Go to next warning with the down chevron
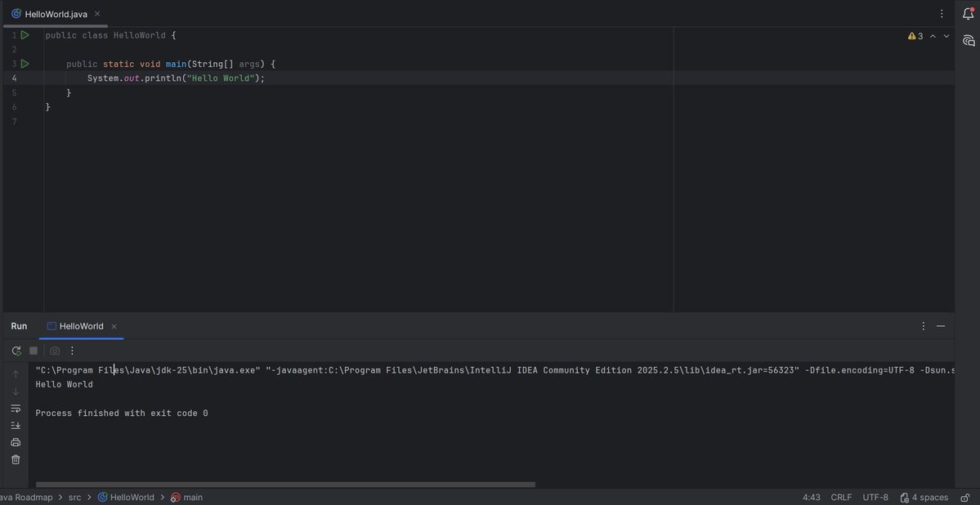This screenshot has width=980, height=505. (x=945, y=36)
